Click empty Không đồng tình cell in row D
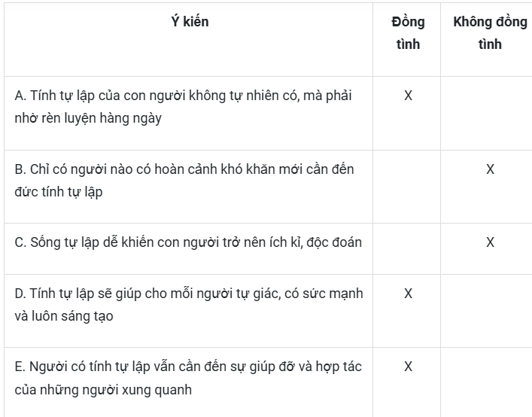 tap(486, 311)
